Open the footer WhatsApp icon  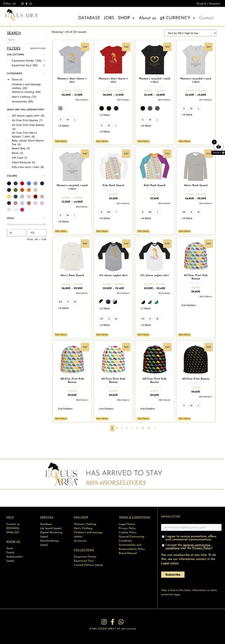(x=121, y=622)
